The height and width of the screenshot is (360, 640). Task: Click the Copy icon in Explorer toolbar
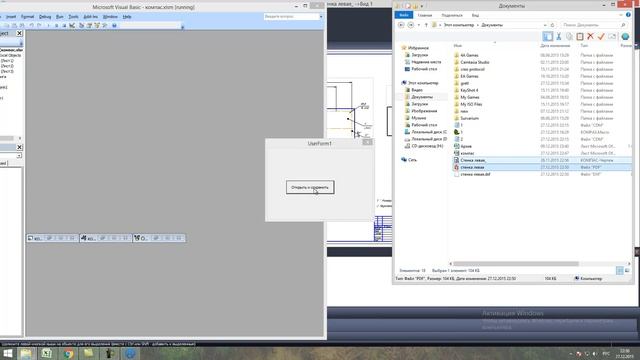point(569,36)
